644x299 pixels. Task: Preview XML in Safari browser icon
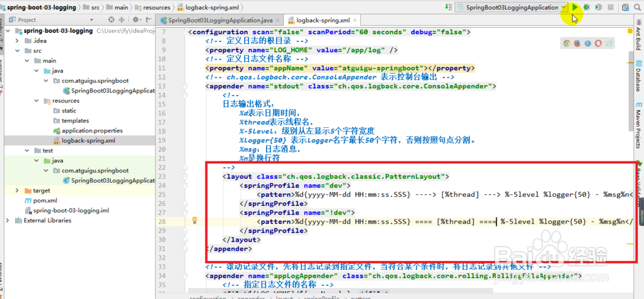[588, 43]
